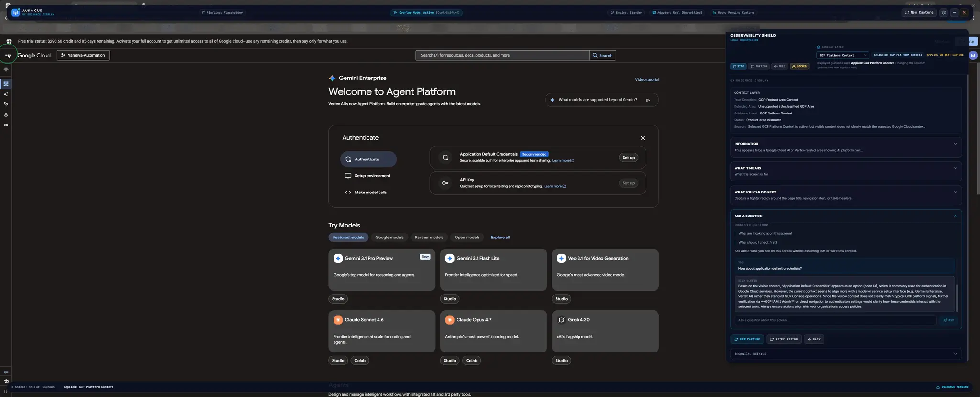The width and height of the screenshot is (980, 397).
Task: Open the Video tutorial link
Action: (x=647, y=80)
